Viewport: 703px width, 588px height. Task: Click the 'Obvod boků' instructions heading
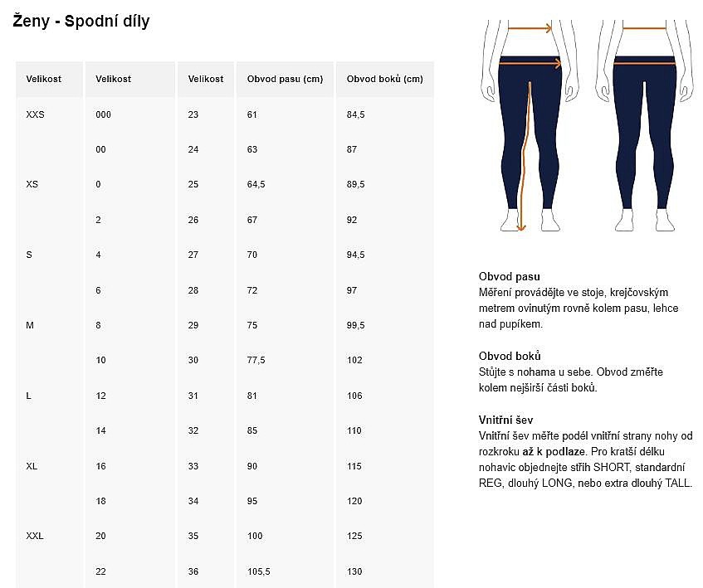510,356
